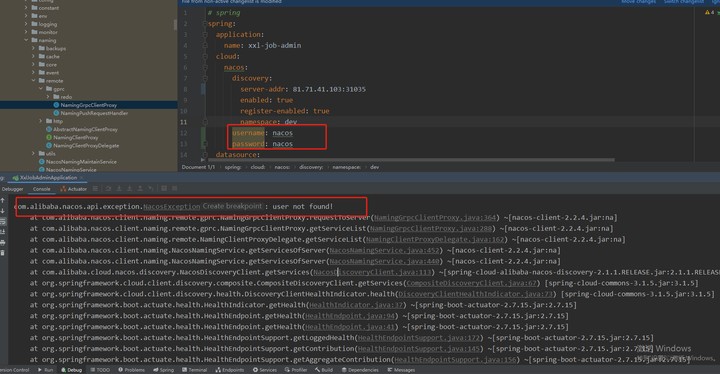The width and height of the screenshot is (720, 374).
Task: Open the Build tool window
Action: point(324,370)
